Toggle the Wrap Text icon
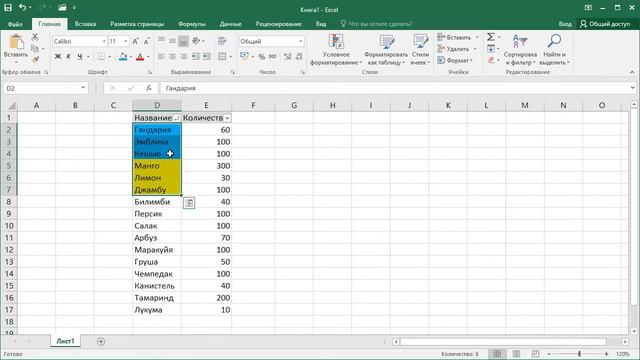Screen dimensions: 640x360 tap(222, 40)
